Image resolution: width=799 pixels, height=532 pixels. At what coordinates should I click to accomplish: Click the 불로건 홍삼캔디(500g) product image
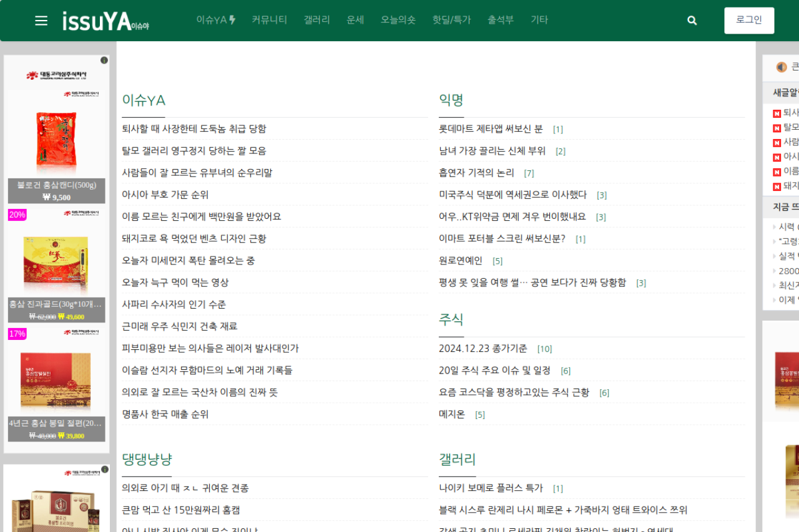click(56, 142)
